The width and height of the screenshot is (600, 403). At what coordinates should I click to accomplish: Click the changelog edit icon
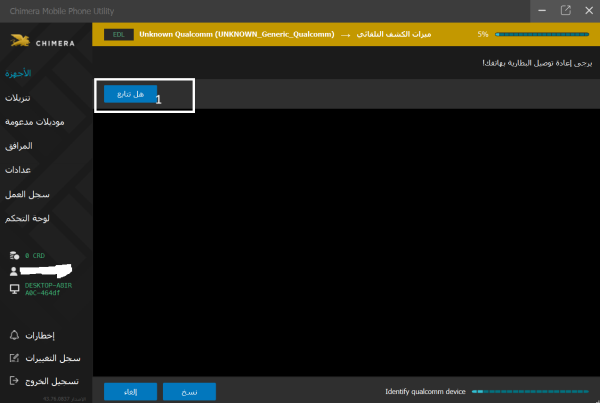14,358
